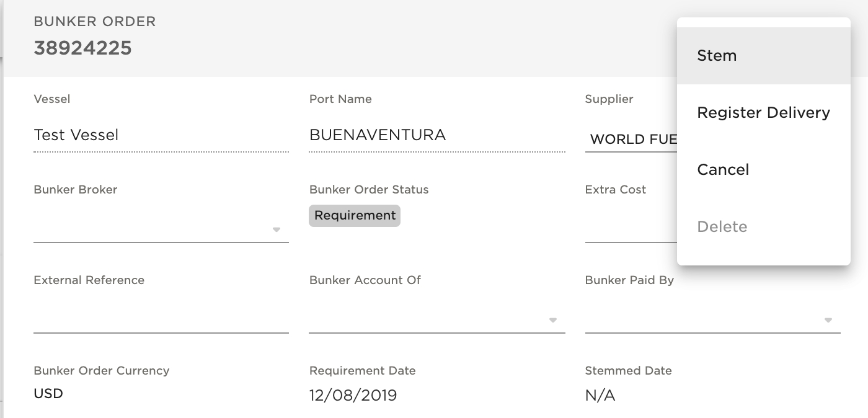Screen dimensions: 868x418
Task: Click the greyed-out Delete menu entry
Action: 722,227
